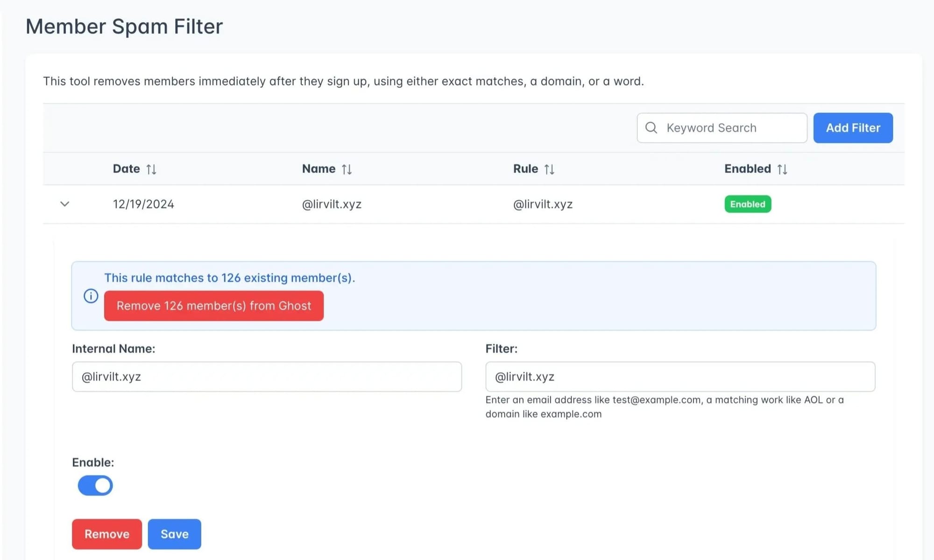Click the 'Enable:' label
This screenshot has height=560, width=934.
93,462
